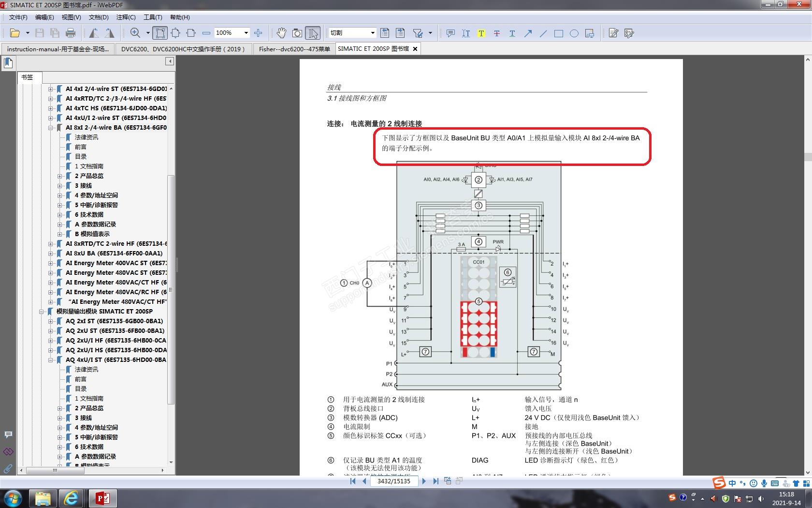Open the dropdown arrow next to open-file icon
Viewport: 812px width, 508px height.
click(x=28, y=33)
